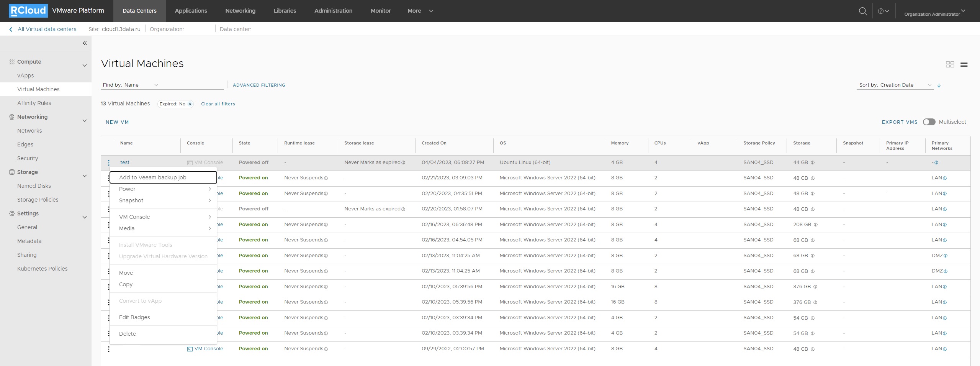Switch to grid card view
The width and height of the screenshot is (980, 366).
tap(950, 64)
